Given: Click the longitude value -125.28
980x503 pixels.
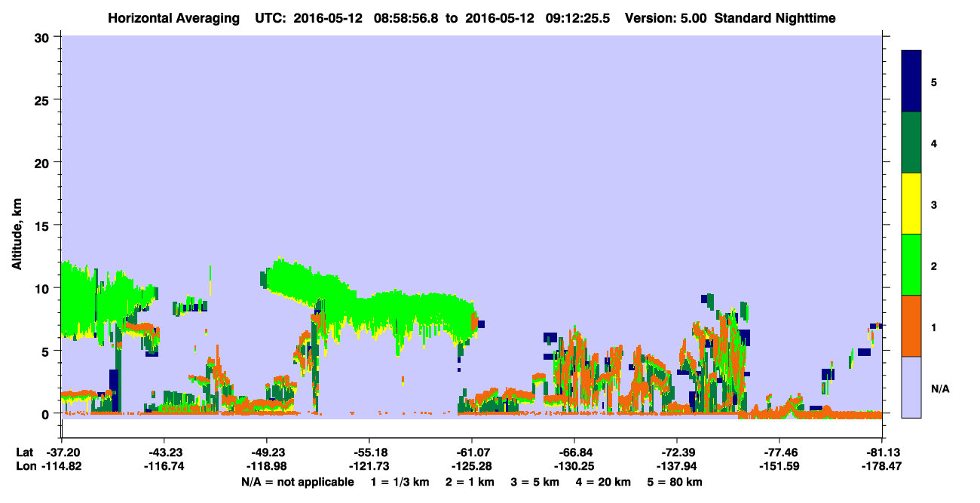Looking at the screenshot, I should [471, 466].
